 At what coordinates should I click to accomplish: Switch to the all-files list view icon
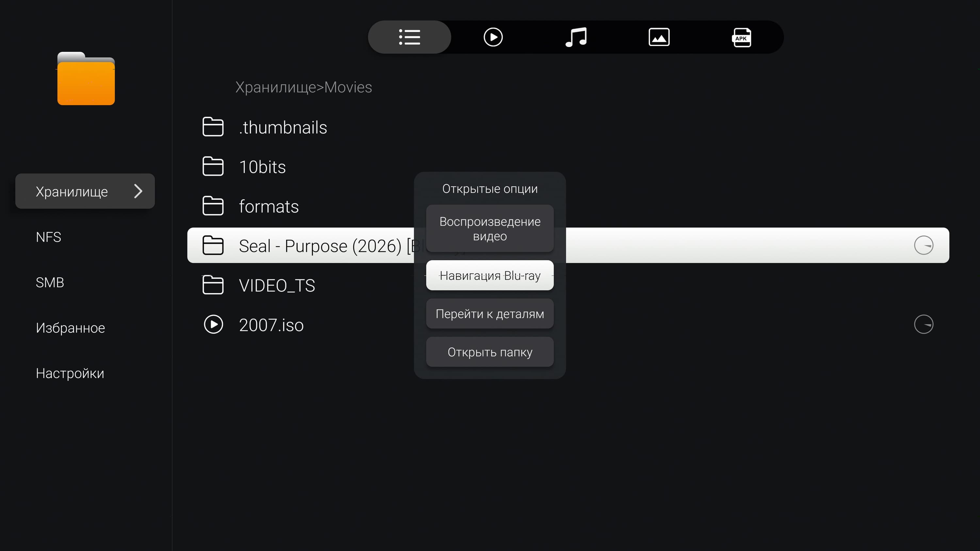pyautogui.click(x=409, y=37)
